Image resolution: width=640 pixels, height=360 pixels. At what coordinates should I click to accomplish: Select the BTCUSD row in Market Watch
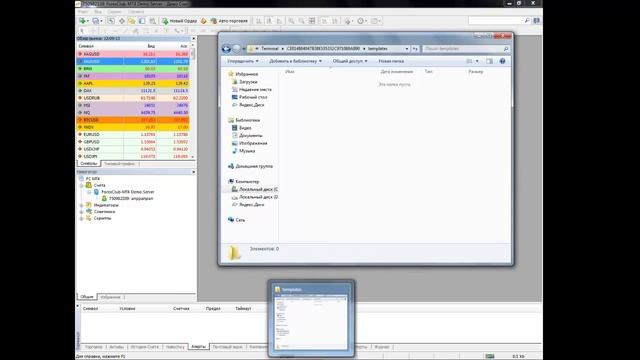[x=133, y=120]
